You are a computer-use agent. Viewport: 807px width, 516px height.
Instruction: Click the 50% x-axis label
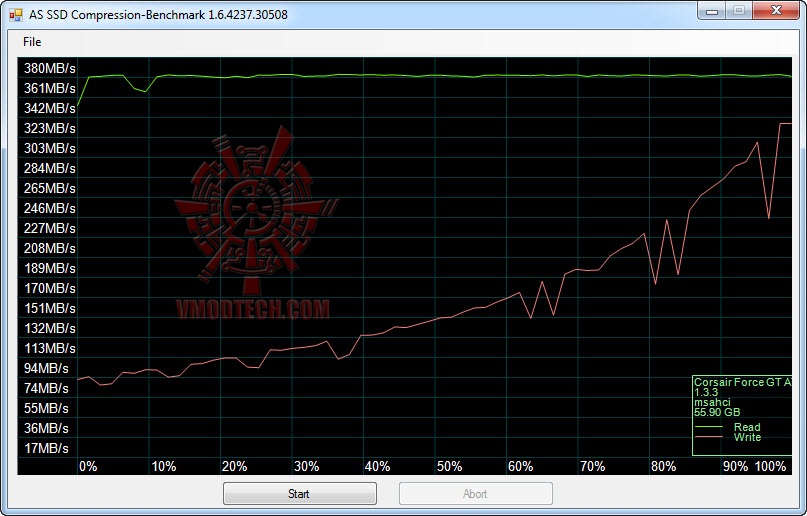click(449, 467)
